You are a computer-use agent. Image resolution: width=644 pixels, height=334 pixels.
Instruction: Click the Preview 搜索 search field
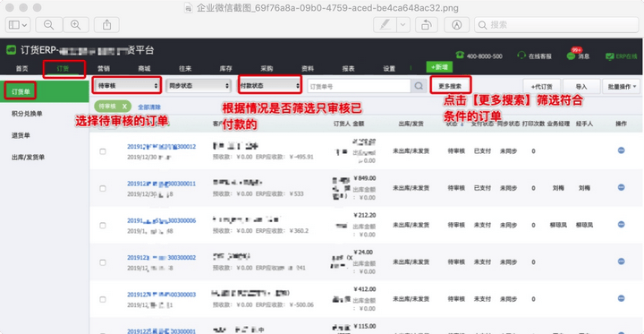tap(556, 25)
